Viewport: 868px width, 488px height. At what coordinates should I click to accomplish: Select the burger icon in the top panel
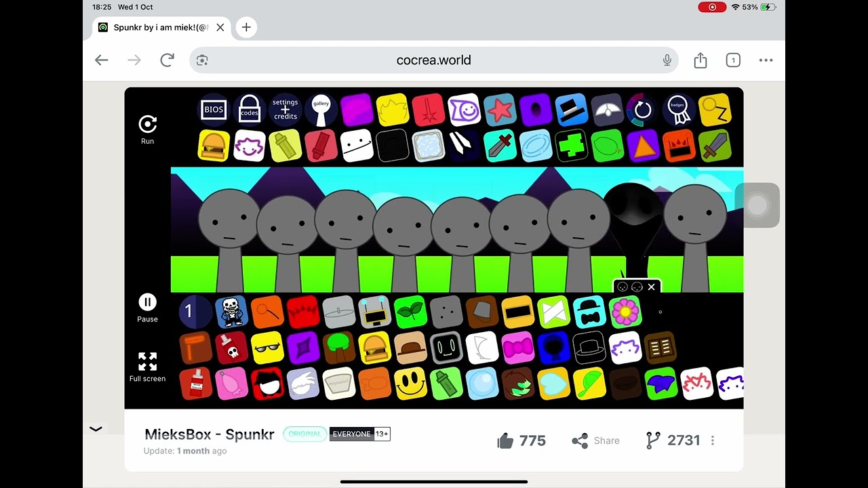click(x=214, y=146)
